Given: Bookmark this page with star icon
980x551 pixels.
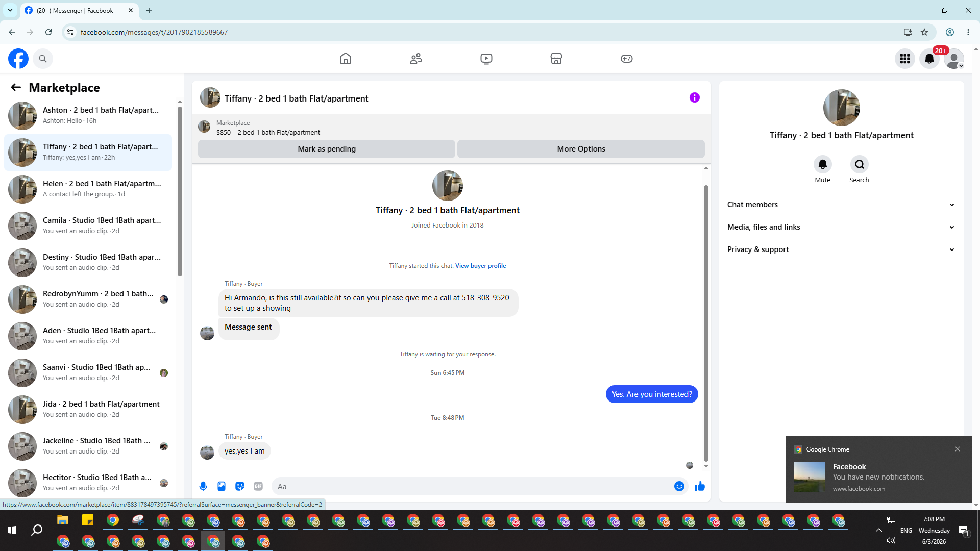Looking at the screenshot, I should 924,32.
